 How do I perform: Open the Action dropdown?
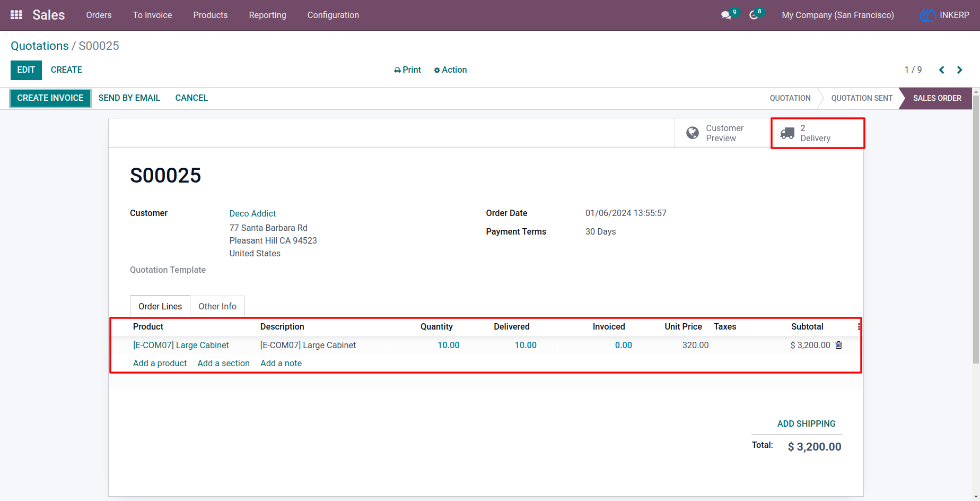click(450, 70)
